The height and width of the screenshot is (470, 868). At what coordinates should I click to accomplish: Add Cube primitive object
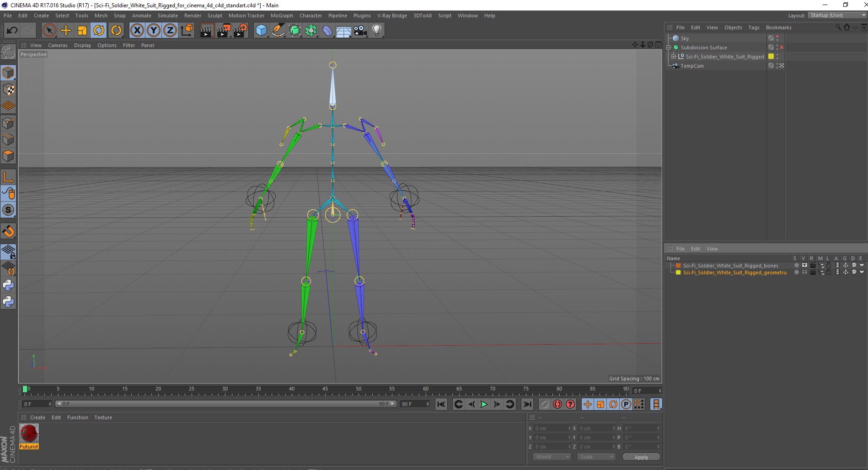click(261, 31)
